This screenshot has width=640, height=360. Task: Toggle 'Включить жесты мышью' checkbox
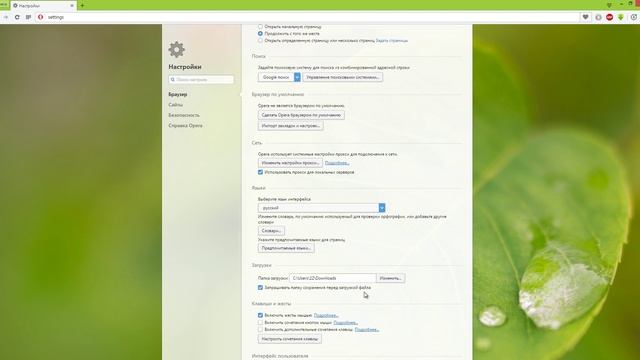pyautogui.click(x=260, y=315)
